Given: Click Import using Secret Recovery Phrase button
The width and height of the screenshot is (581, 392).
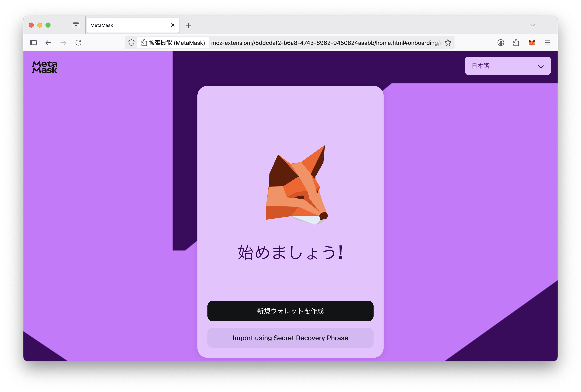Looking at the screenshot, I should point(290,338).
